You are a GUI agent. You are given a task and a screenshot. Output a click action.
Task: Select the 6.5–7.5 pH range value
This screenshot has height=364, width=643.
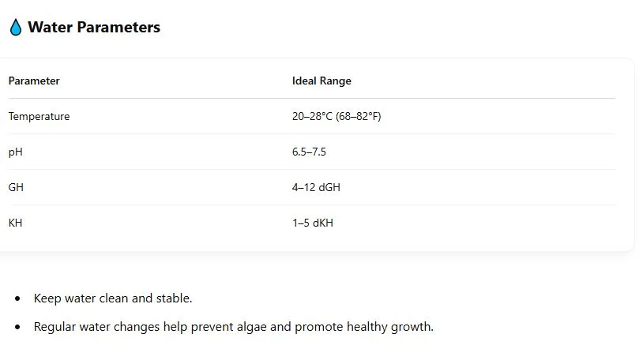tap(309, 152)
